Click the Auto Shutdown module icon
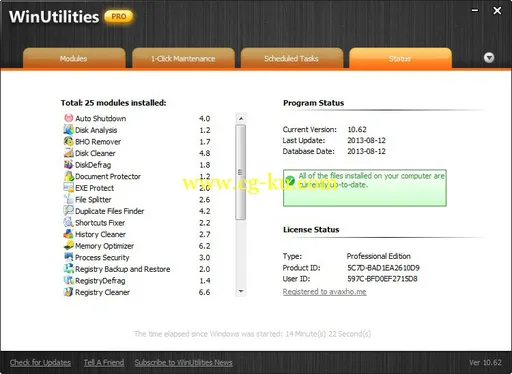 coord(69,118)
